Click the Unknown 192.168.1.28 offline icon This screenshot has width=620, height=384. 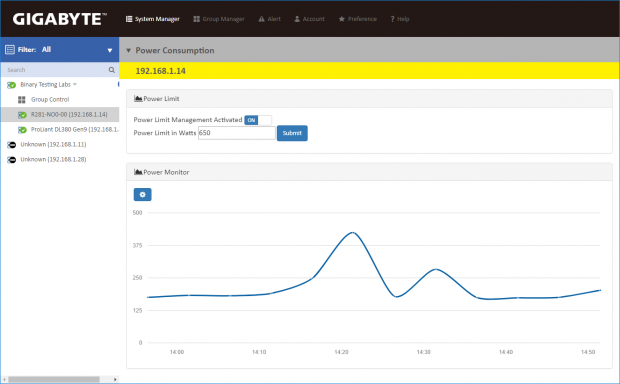pos(11,160)
